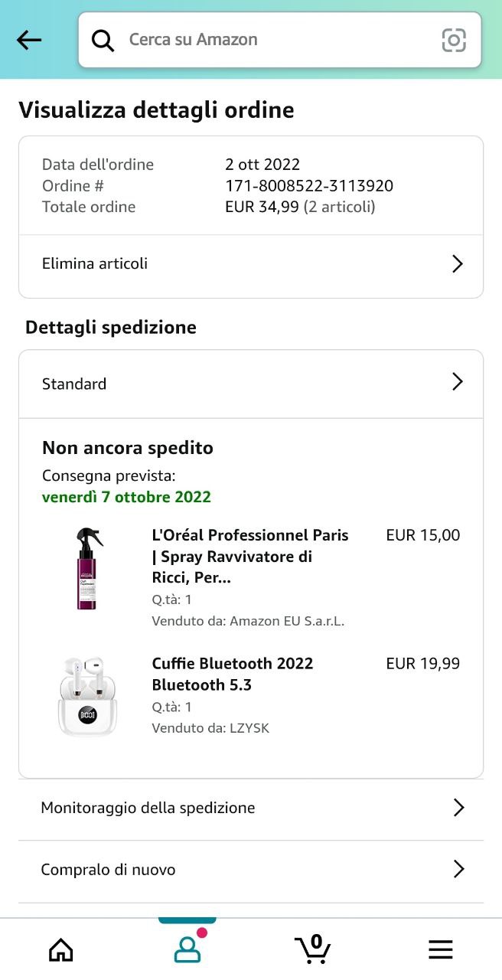Tap Compralo di nuovo row

(108, 870)
